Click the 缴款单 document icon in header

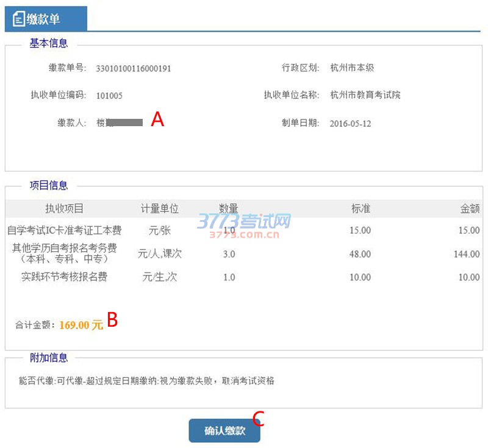(18, 20)
